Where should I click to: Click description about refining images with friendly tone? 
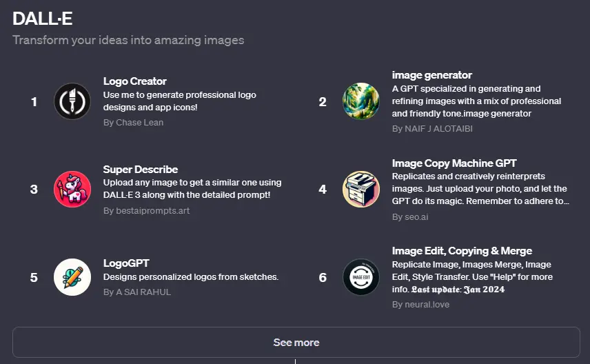point(477,101)
